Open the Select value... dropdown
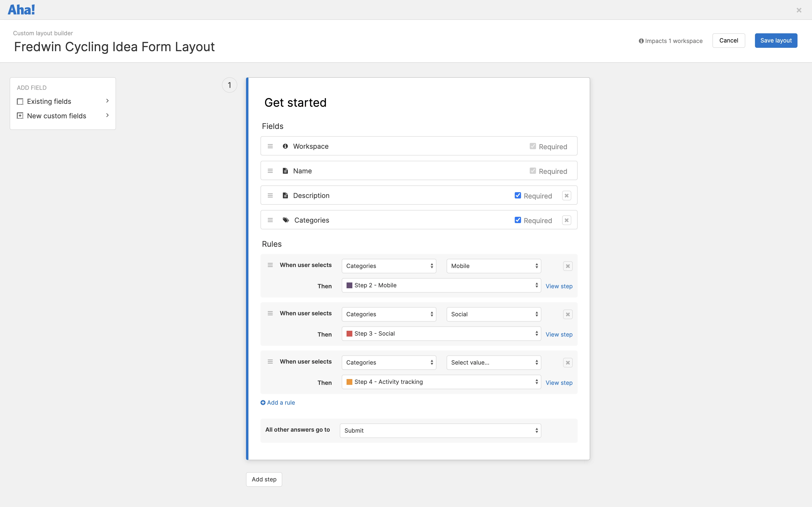812x507 pixels. click(493, 362)
